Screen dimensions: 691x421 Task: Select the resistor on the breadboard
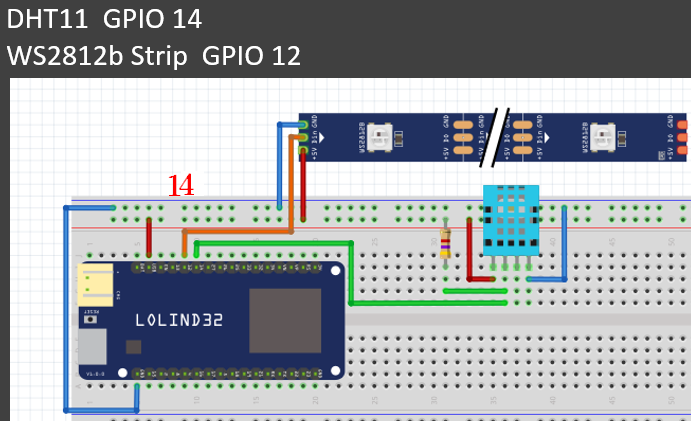tap(445, 242)
